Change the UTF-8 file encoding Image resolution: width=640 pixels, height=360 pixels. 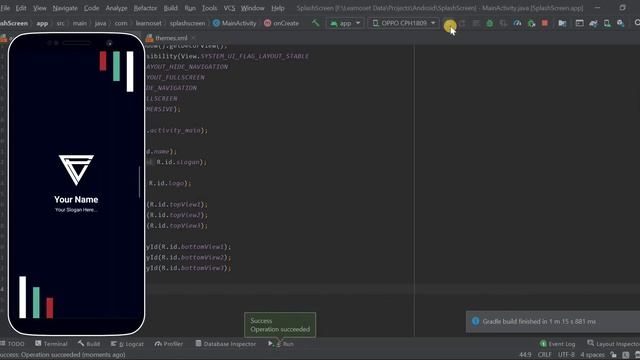coord(566,355)
